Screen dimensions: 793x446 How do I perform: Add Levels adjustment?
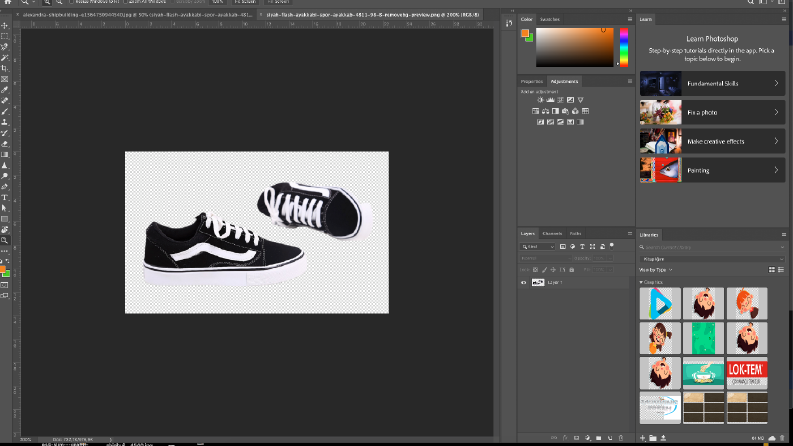[x=550, y=100]
